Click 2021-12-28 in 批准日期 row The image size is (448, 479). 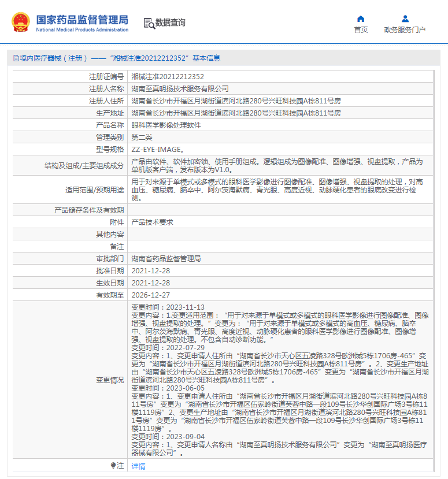151,271
